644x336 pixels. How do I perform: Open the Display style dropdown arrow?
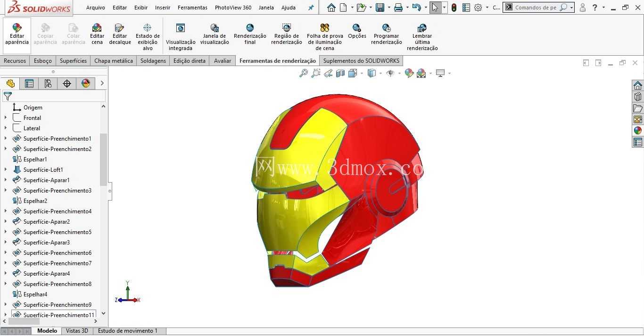tap(380, 73)
